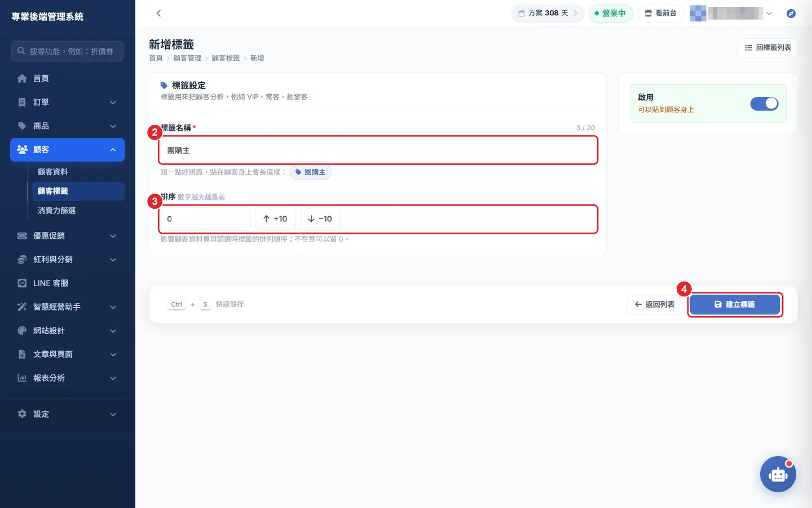This screenshot has width=812, height=508.
Task: Expand the 訂單 sidebar menu chevron
Action: coord(113,102)
